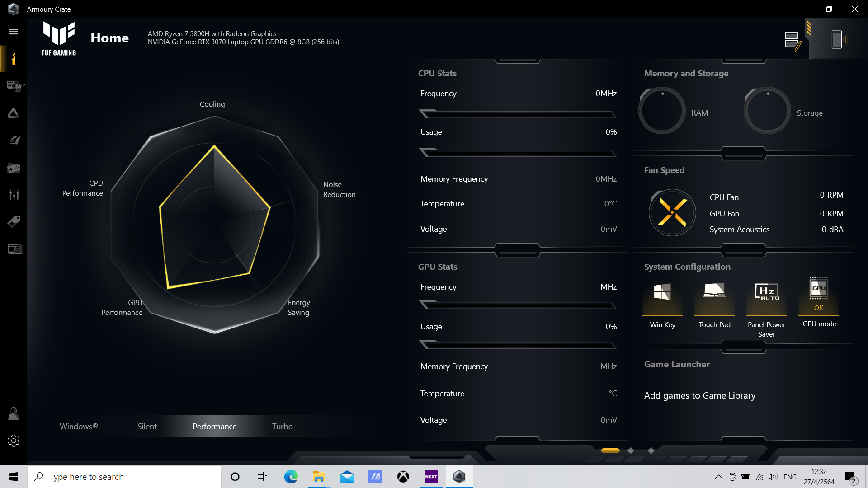
Task: Click the System Acoustics dBA row
Action: point(776,230)
